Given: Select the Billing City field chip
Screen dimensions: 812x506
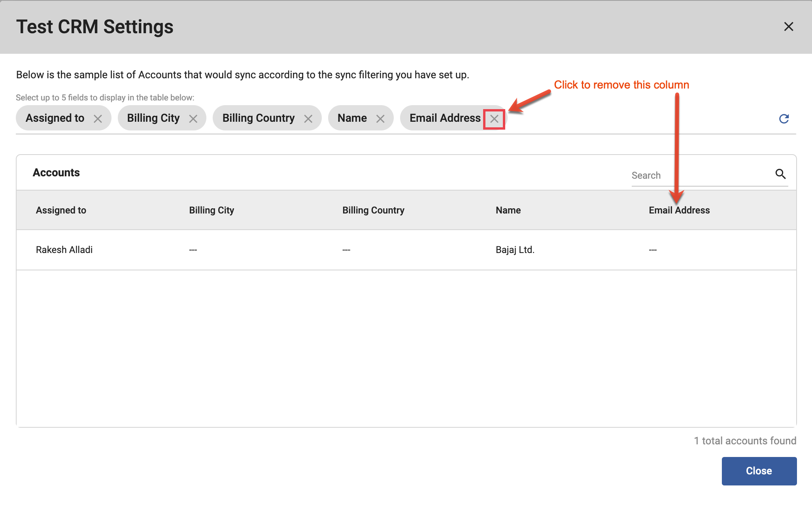Looking at the screenshot, I should pyautogui.click(x=153, y=118).
